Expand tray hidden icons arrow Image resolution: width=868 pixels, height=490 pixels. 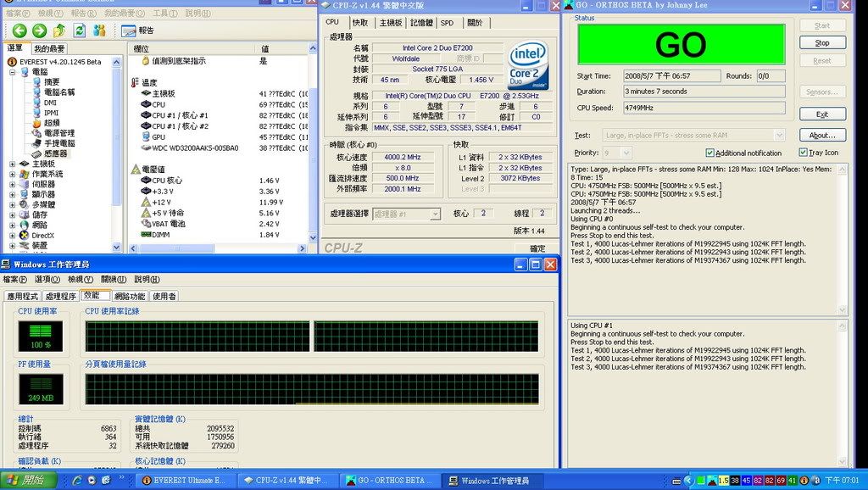[688, 481]
